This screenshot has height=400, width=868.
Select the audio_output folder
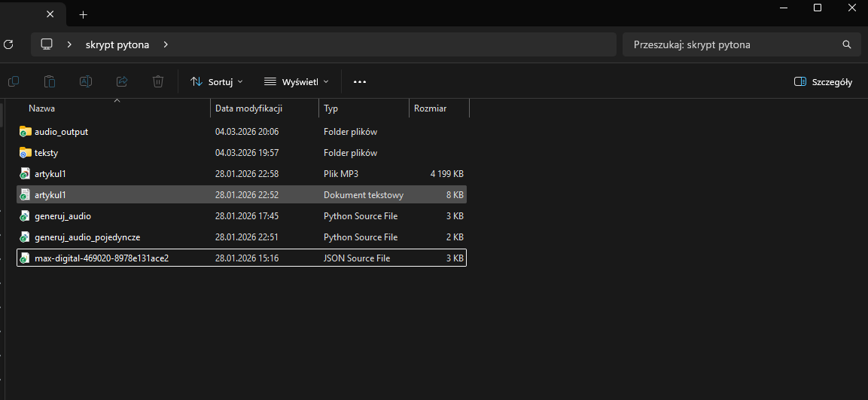pos(61,132)
